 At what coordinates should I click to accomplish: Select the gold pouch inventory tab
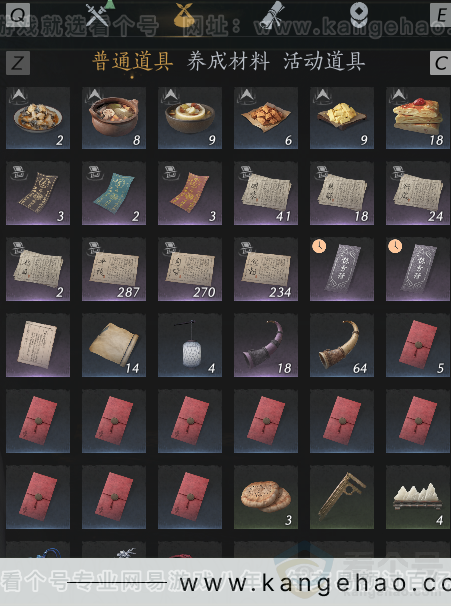tap(185, 15)
